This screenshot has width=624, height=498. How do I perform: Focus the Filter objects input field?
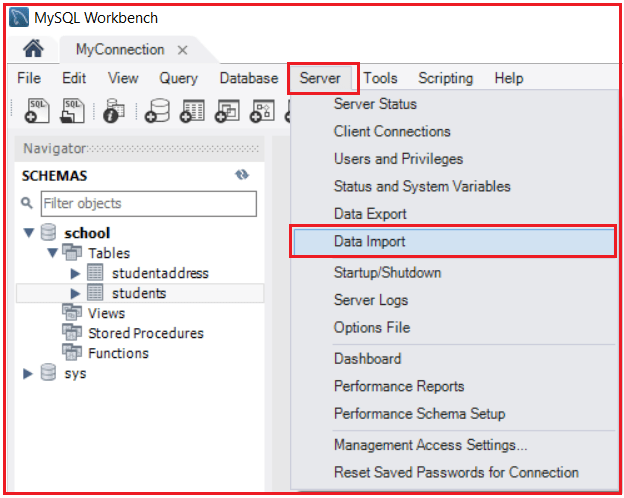coord(149,204)
